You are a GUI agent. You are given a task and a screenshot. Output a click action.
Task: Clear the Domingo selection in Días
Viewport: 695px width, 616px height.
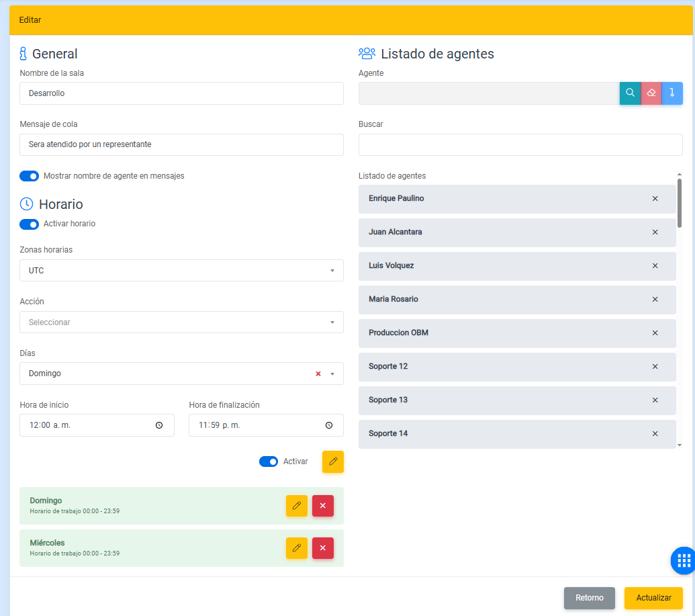click(x=318, y=374)
